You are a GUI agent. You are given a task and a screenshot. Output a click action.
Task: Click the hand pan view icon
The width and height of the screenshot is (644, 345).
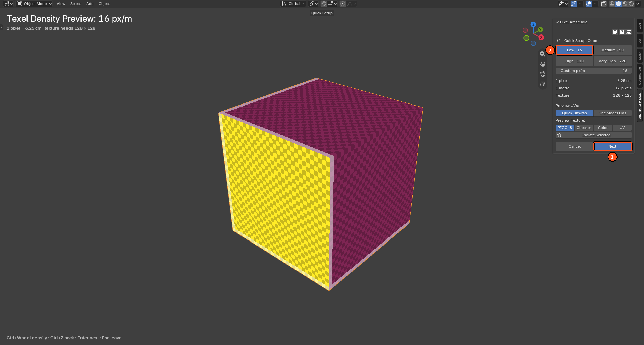(543, 64)
